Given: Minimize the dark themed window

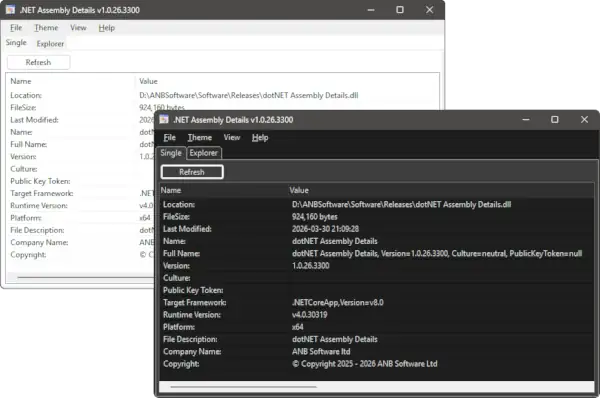Looking at the screenshot, I should point(526,119).
